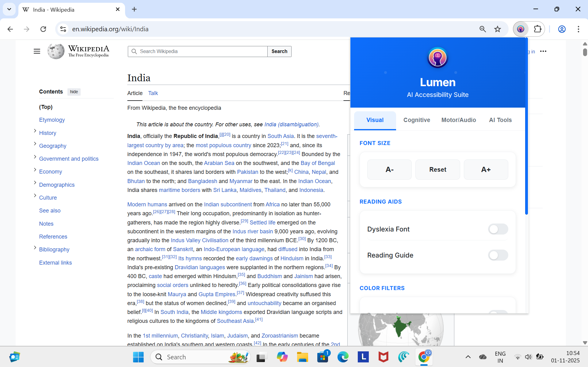
Task: Click the browser address bar URL
Action: point(110,29)
